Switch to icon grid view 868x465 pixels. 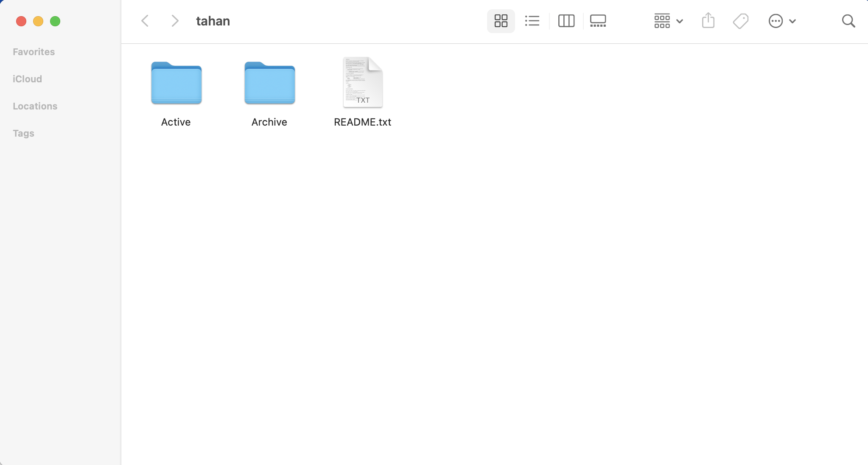coord(500,21)
